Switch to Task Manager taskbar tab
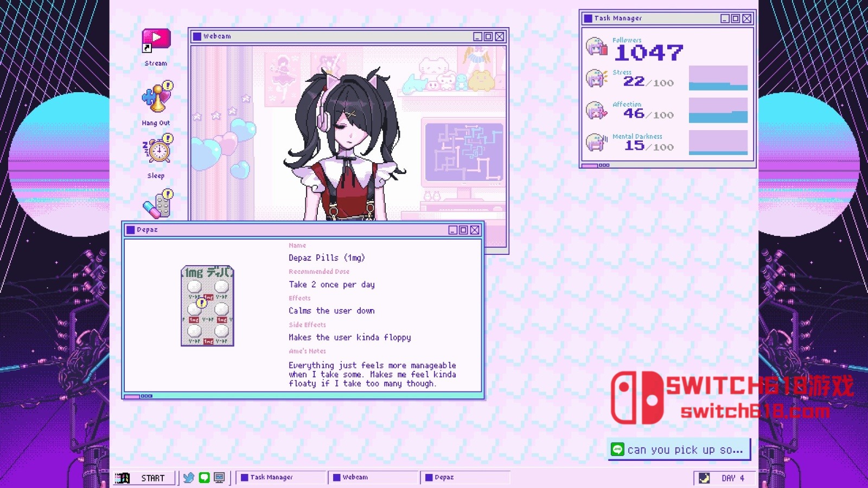Screen dimensions: 868x488 (x=281, y=478)
